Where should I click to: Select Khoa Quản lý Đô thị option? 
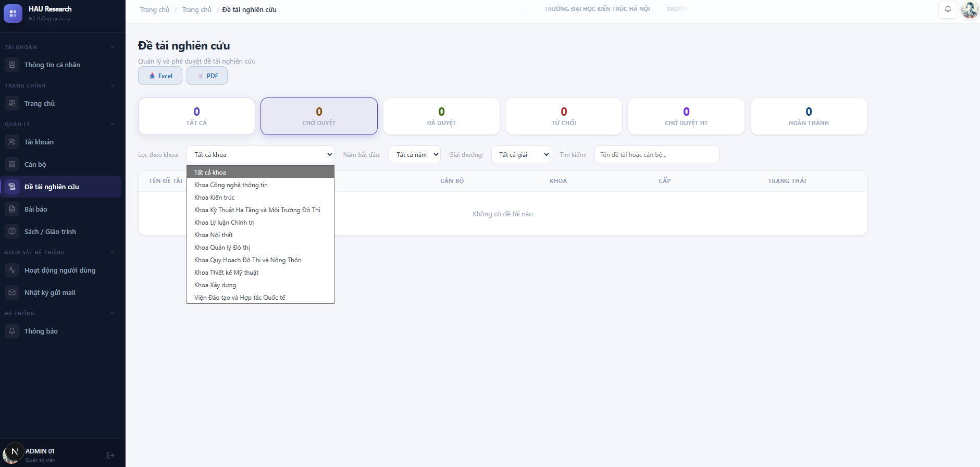260,248
